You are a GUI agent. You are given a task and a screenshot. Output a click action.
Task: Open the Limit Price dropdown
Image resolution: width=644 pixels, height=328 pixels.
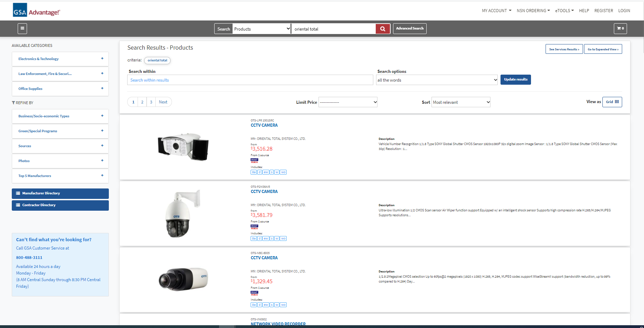(348, 102)
